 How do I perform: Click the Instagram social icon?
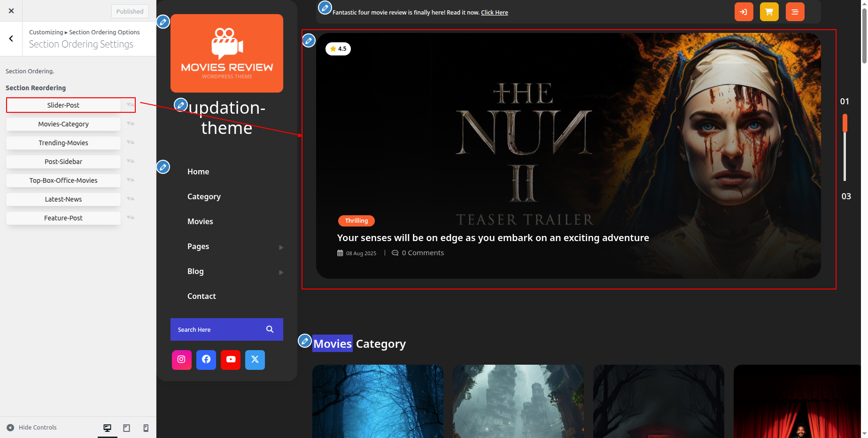pyautogui.click(x=181, y=360)
